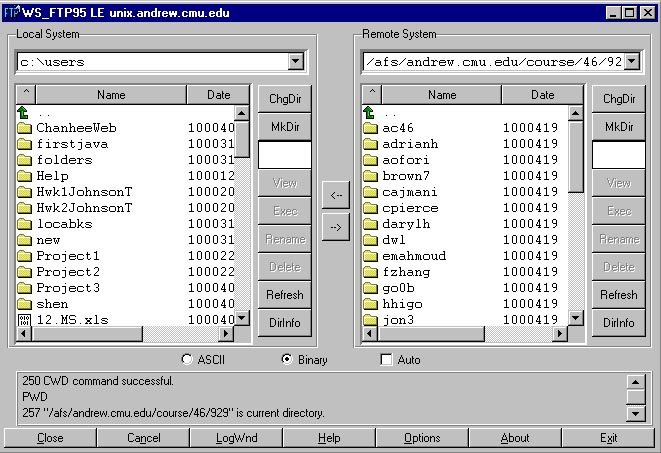Select the darylh remote folder icon
The image size is (661, 453).
370,224
